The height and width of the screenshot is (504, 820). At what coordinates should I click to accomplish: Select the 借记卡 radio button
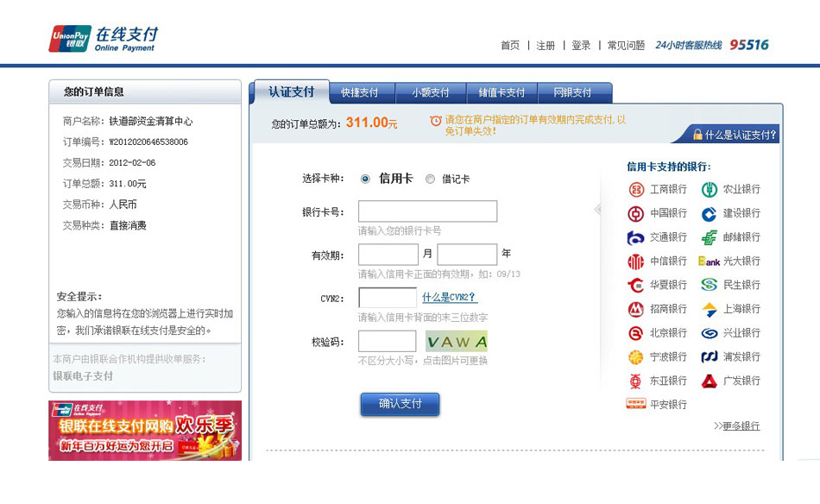pos(430,180)
